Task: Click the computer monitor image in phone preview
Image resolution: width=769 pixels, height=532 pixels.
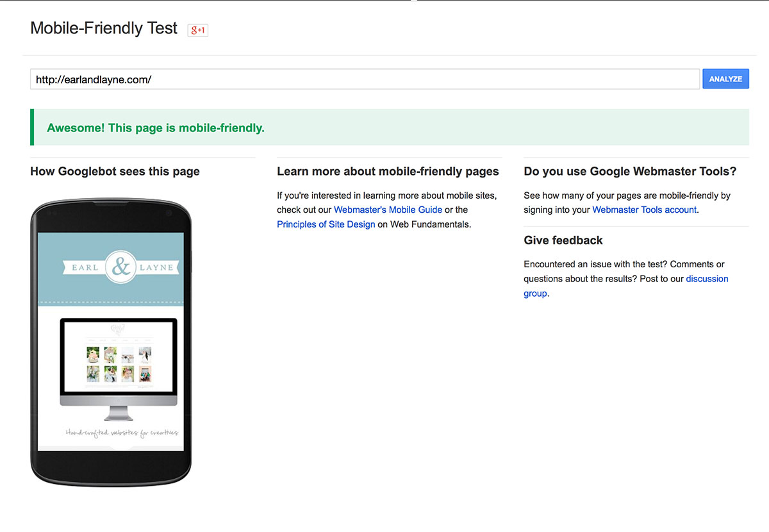Action: point(119,369)
